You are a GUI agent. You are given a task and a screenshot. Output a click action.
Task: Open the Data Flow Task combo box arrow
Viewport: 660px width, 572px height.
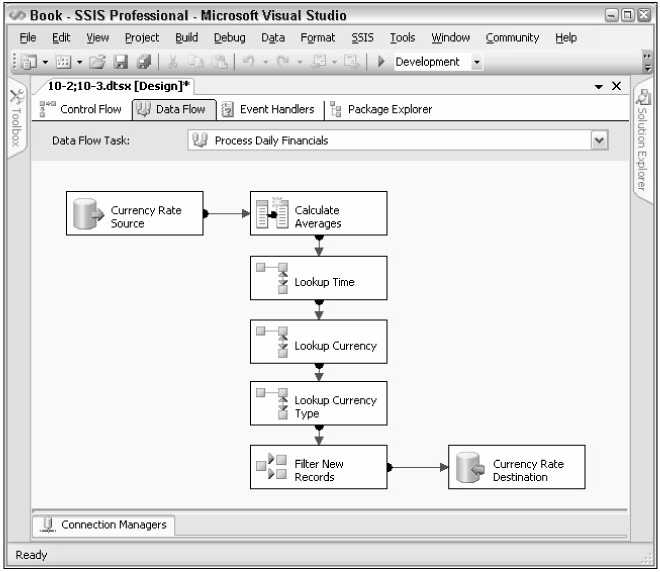click(599, 141)
